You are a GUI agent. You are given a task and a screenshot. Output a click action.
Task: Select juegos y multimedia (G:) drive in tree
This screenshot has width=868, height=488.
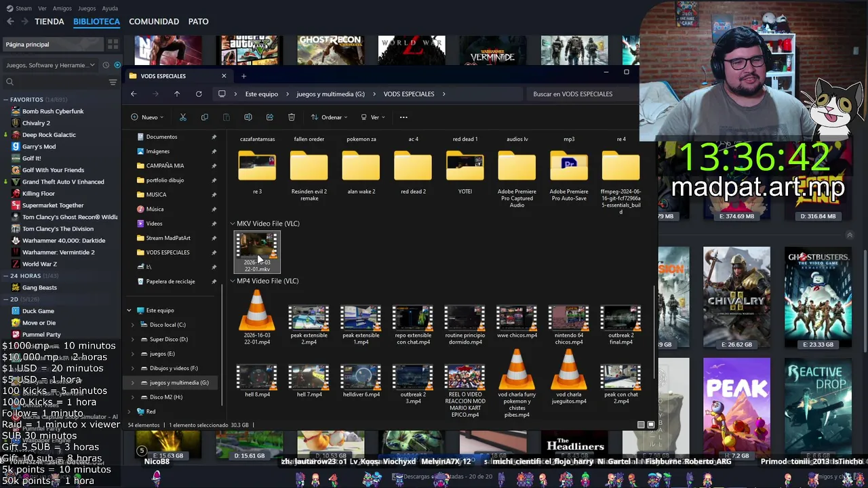pos(179,383)
